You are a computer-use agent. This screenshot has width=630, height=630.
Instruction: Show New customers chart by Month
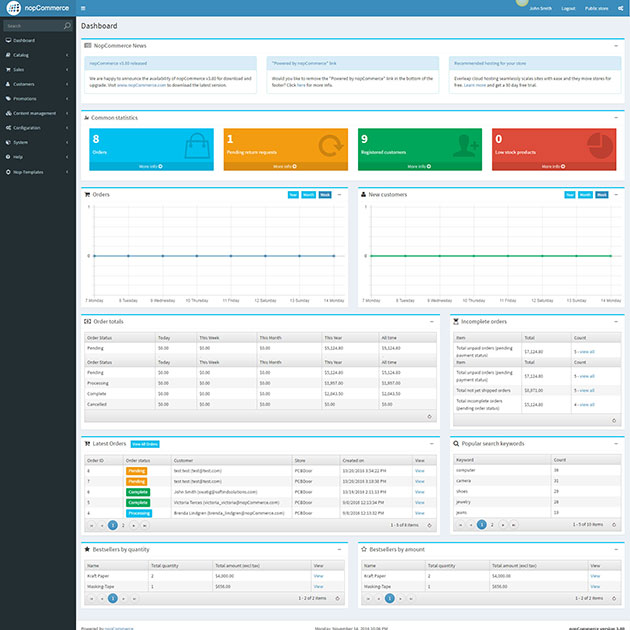tap(585, 195)
